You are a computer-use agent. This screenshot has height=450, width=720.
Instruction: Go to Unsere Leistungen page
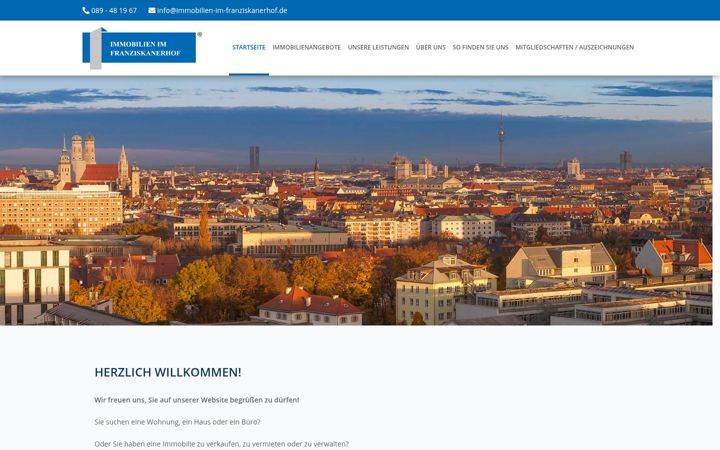(x=378, y=47)
